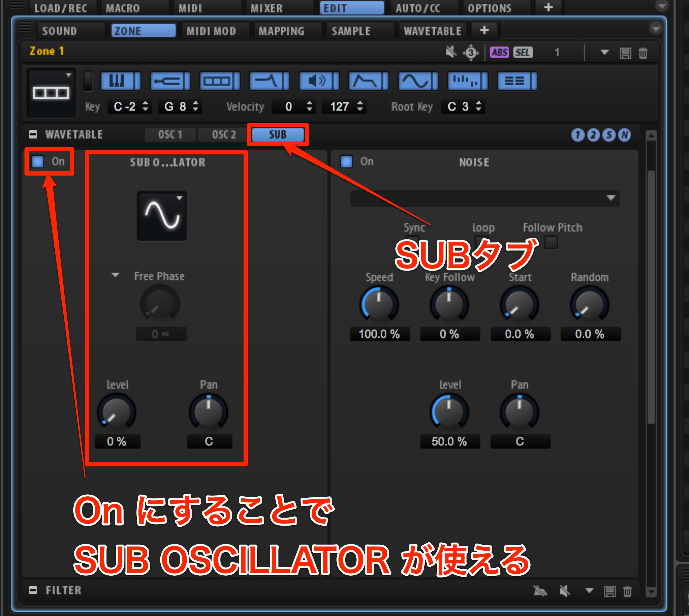Select the MIDI MOD sub-tab

tap(212, 31)
